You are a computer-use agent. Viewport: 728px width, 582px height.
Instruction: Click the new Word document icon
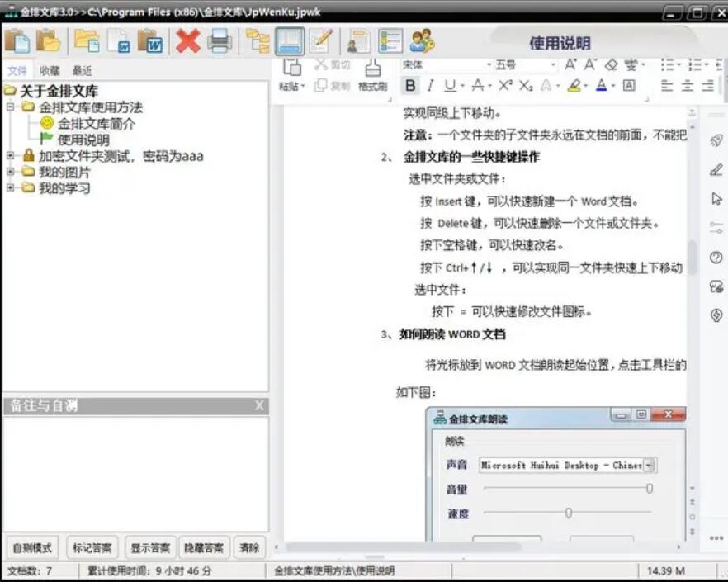pos(122,40)
